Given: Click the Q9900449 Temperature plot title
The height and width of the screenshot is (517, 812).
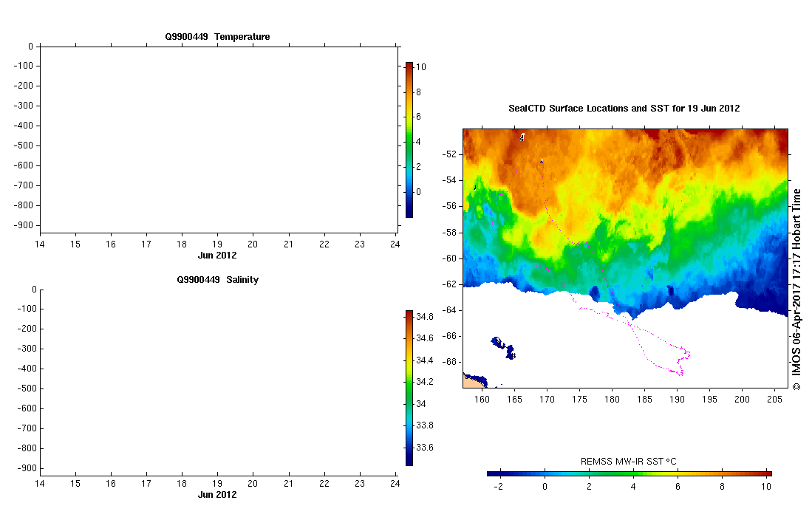Looking at the screenshot, I should click(x=217, y=37).
